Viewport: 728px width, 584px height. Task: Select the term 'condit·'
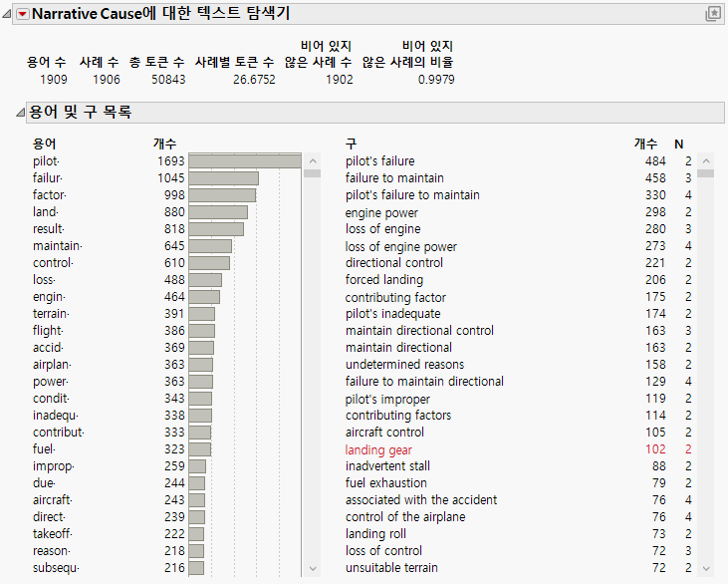click(x=51, y=399)
